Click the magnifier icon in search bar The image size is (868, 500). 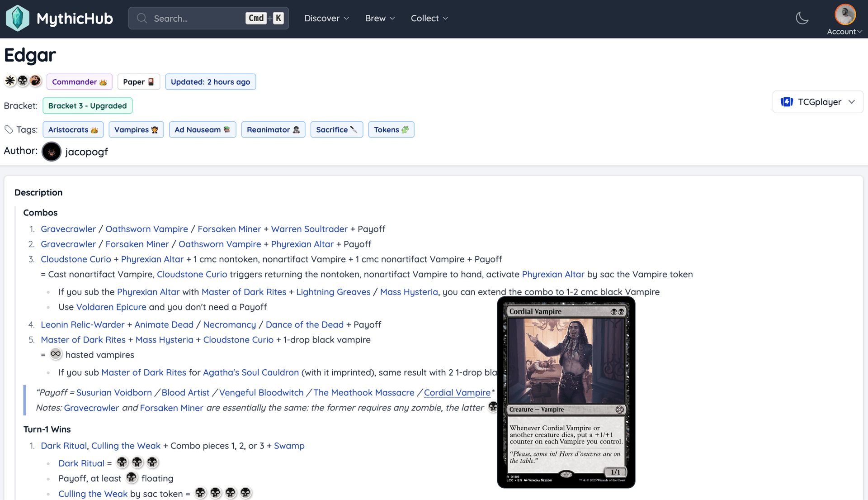point(142,18)
